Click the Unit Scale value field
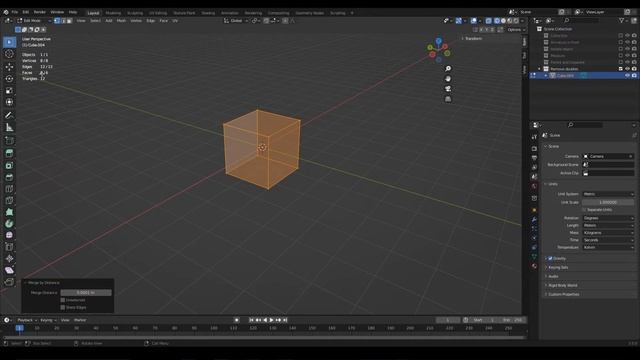 click(608, 202)
